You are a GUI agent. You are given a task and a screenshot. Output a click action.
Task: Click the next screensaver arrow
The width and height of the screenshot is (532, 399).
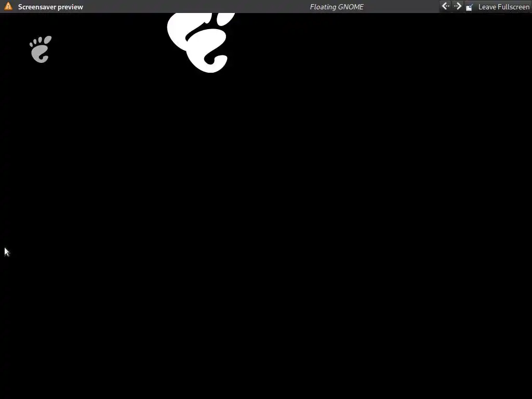point(457,6)
